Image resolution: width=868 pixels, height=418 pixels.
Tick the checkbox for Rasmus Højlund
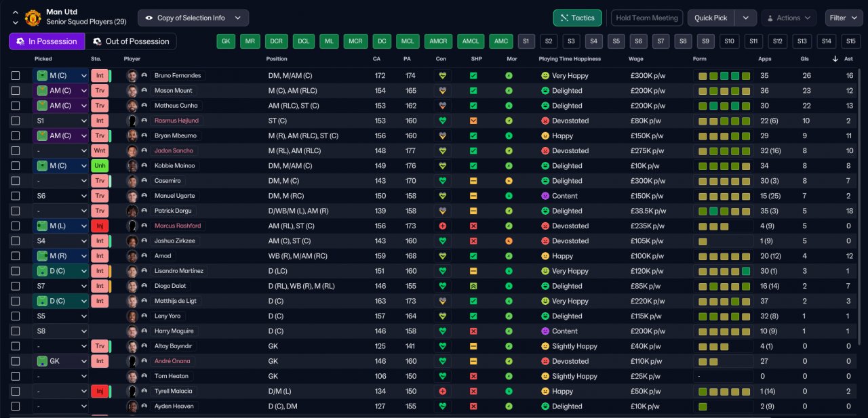coord(16,121)
